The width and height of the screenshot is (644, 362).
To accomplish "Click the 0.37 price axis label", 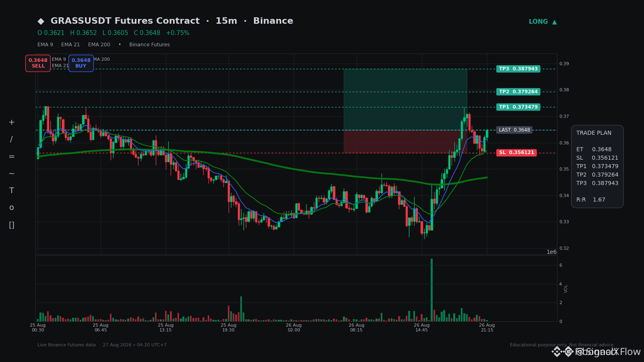I will click(x=564, y=117).
